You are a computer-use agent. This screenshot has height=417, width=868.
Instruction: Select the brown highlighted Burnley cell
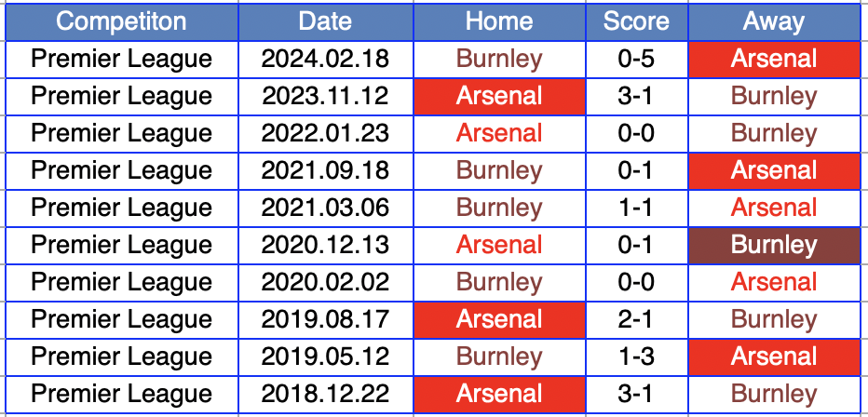pyautogui.click(x=774, y=245)
